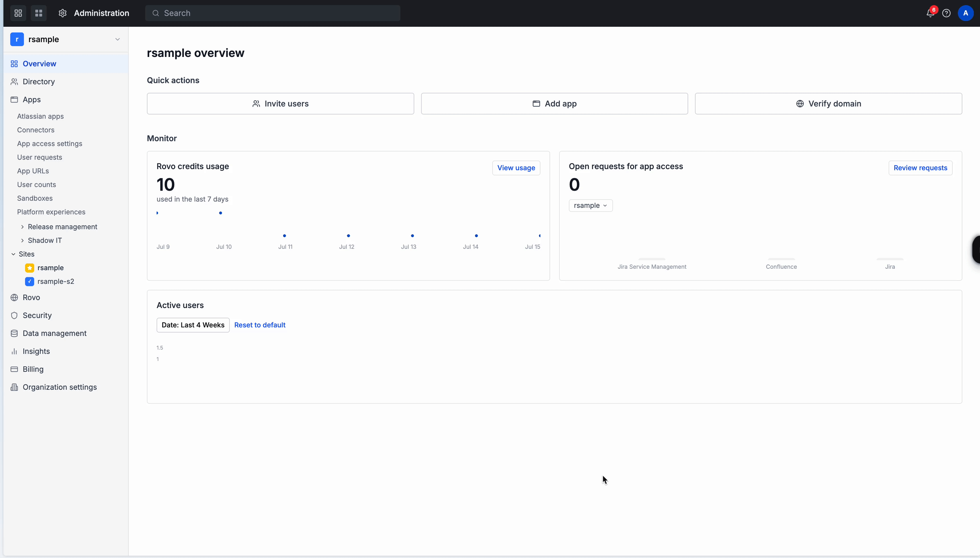Open the app switcher grid icon
The image size is (980, 558).
click(x=39, y=13)
